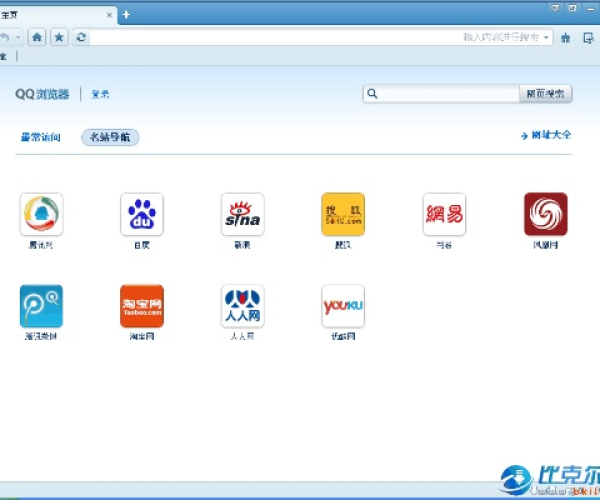Image resolution: width=600 pixels, height=500 pixels.
Task: Open the dark red Phoenix (ifeng) tile
Action: tap(546, 214)
